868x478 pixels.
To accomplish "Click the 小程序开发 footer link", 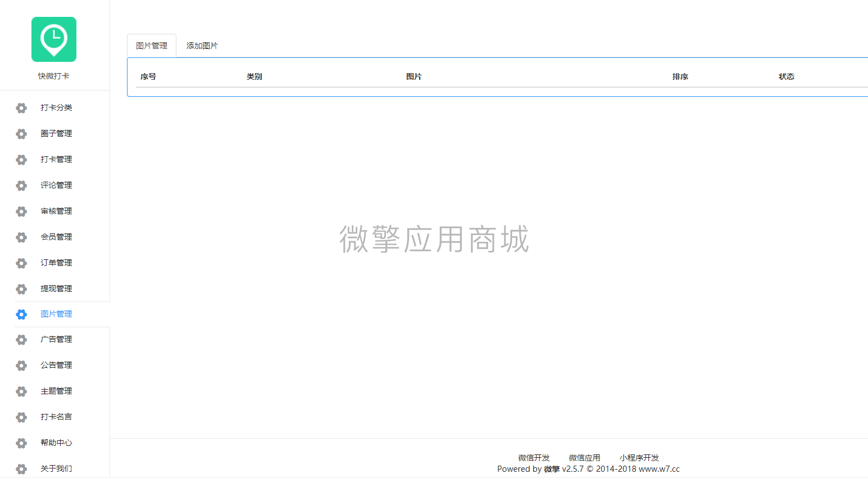I will [639, 457].
